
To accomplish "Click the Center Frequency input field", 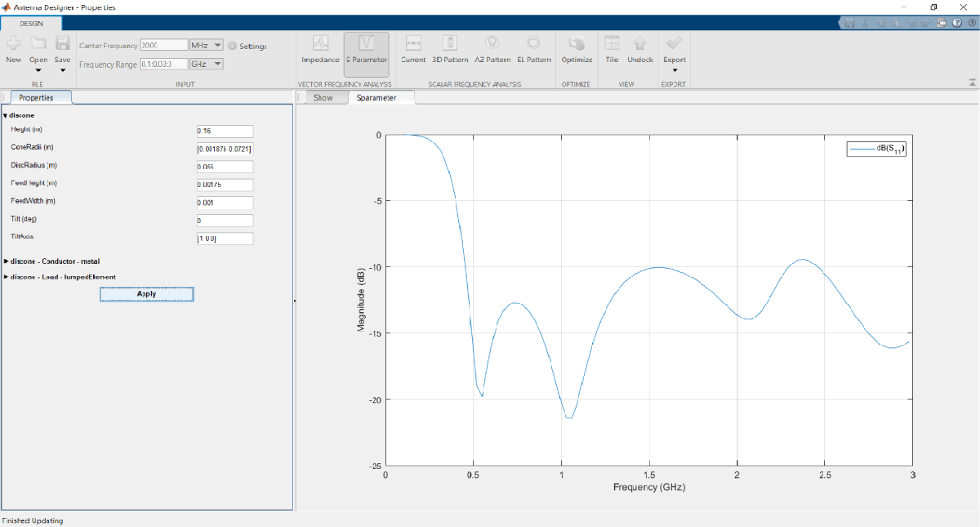I will 163,46.
